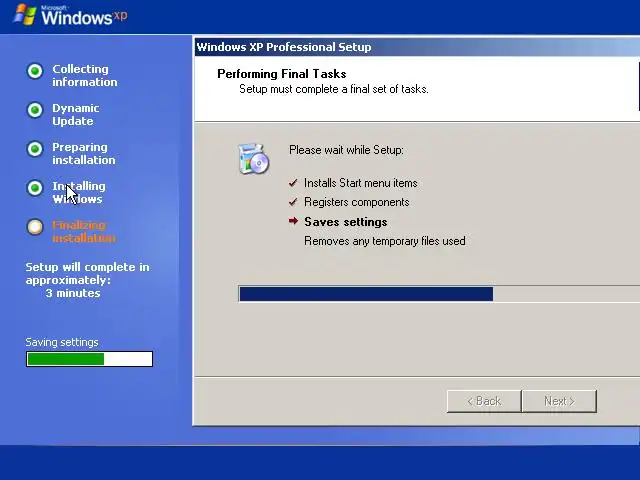Click 'Removes any temporary files used' text
640x480 pixels.
tap(385, 241)
